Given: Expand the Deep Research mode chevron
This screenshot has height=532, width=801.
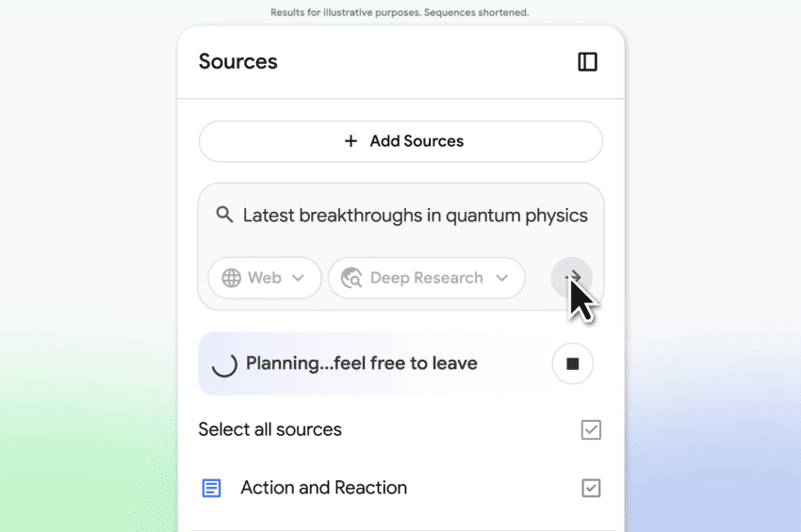Looking at the screenshot, I should pyautogui.click(x=502, y=278).
